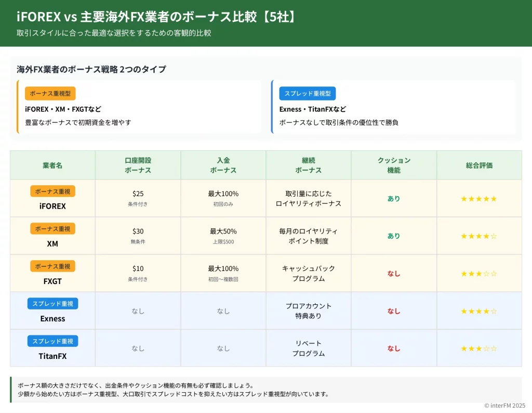Image resolution: width=532 pixels, height=413 pixels.
Task: Click the クッション機能 column header
Action: (394, 165)
